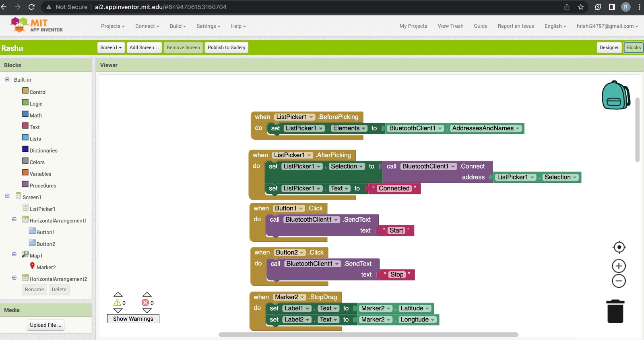Collapse the Built-in tree node
The height and width of the screenshot is (340, 644).
coord(7,80)
